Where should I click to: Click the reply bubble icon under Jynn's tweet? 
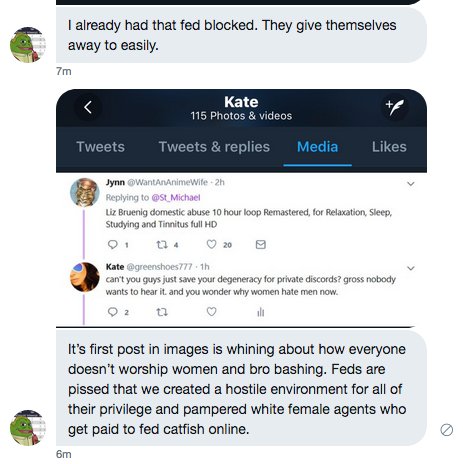pos(113,245)
